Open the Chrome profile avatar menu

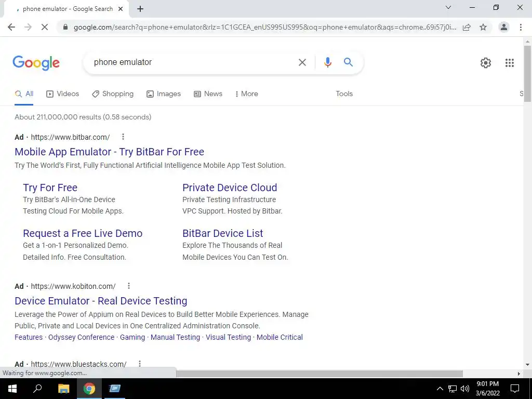[504, 27]
